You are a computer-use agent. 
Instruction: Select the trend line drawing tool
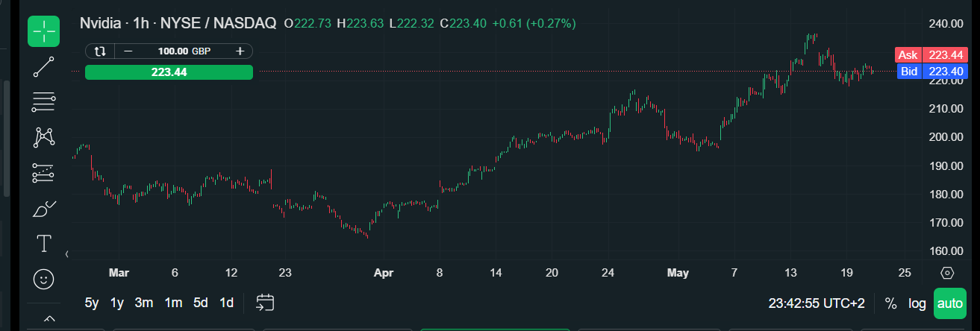coord(44,67)
